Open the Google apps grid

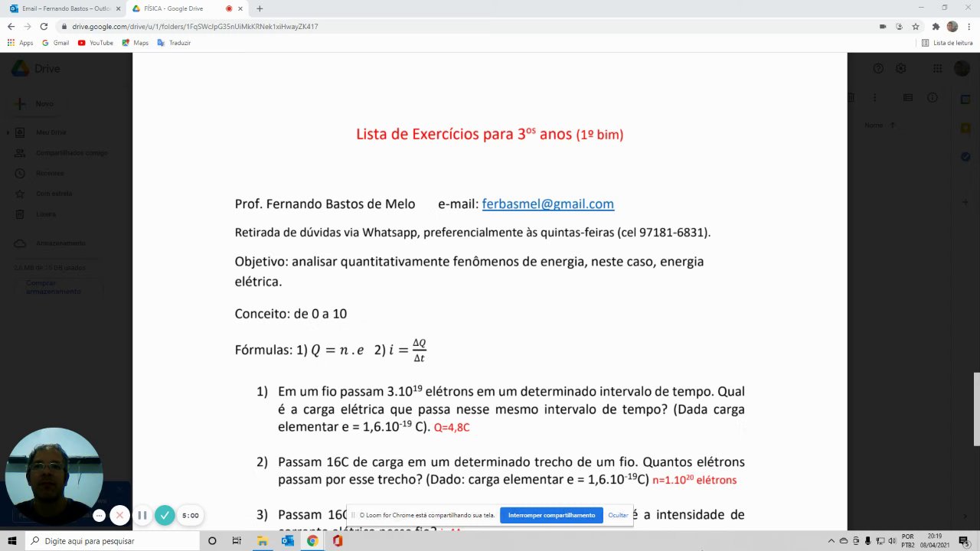pos(937,68)
